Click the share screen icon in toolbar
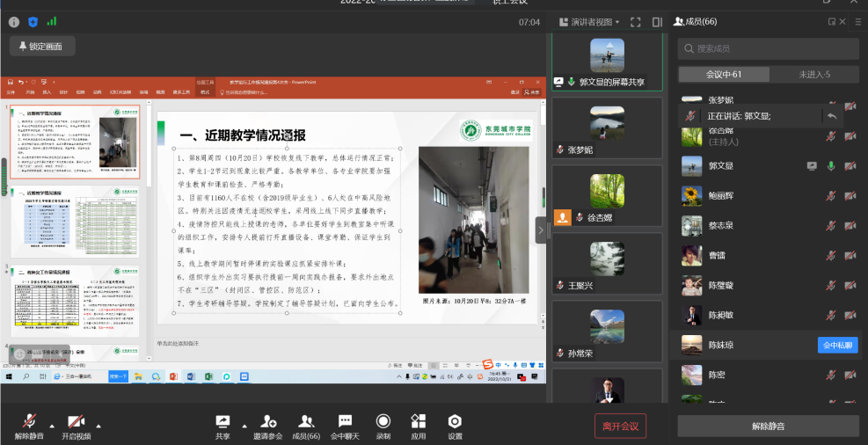Viewport: 868px width, 445px height. click(x=222, y=422)
